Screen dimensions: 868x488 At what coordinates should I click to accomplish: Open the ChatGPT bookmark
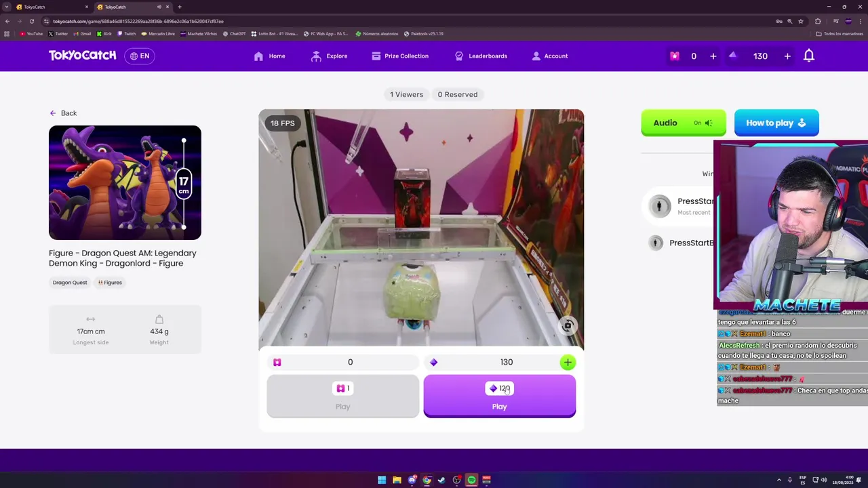(x=234, y=34)
